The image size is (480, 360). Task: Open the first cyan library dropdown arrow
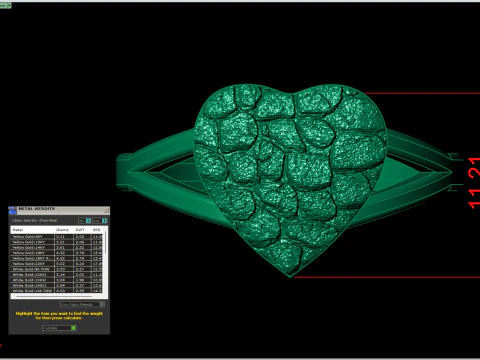[88, 221]
